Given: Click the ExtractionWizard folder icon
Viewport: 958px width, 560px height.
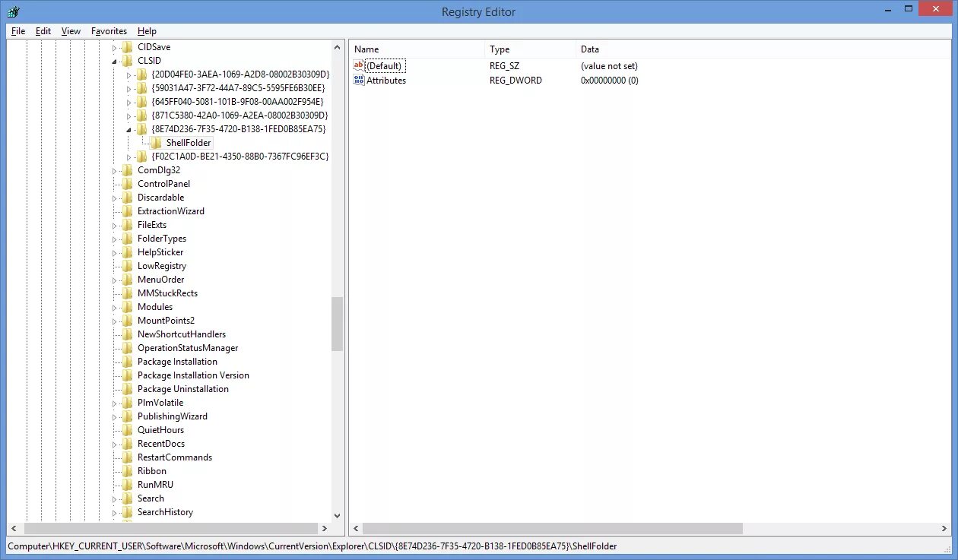Looking at the screenshot, I should [127, 211].
